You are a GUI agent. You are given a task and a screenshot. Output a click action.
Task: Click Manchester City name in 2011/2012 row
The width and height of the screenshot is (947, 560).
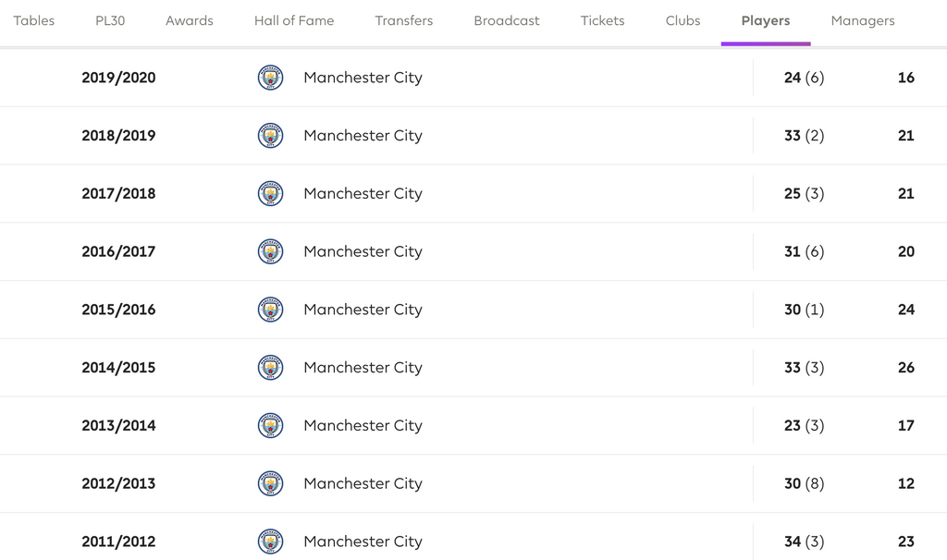[363, 542]
